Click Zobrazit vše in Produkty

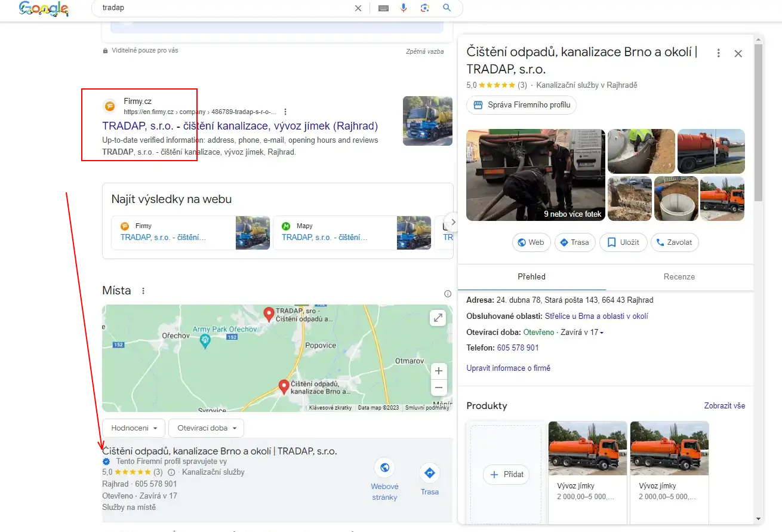[725, 405]
